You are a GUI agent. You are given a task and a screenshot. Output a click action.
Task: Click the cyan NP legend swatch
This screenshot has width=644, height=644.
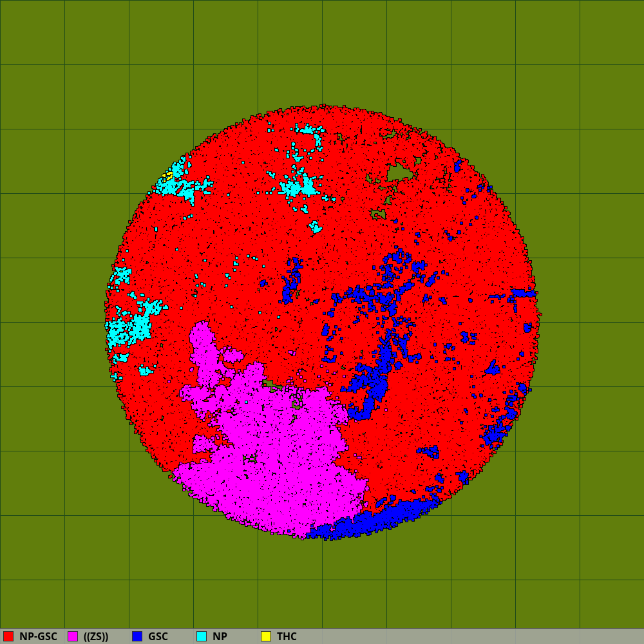[202, 636]
